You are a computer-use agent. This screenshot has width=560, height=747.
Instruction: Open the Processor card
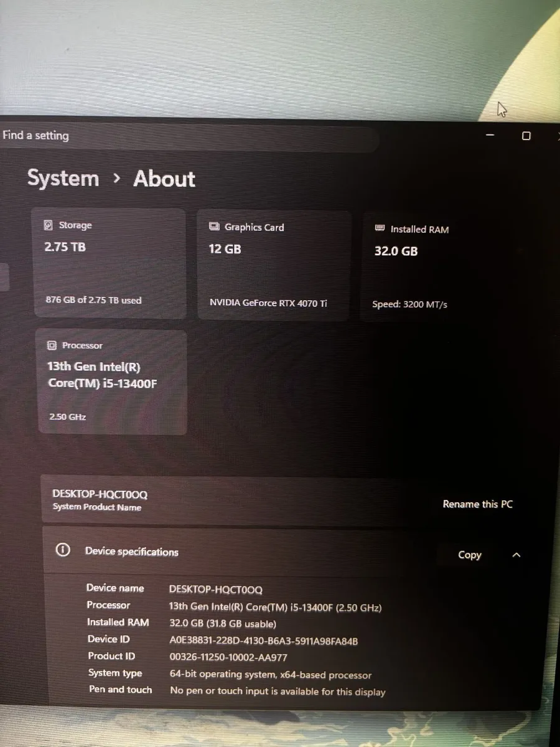(x=113, y=382)
